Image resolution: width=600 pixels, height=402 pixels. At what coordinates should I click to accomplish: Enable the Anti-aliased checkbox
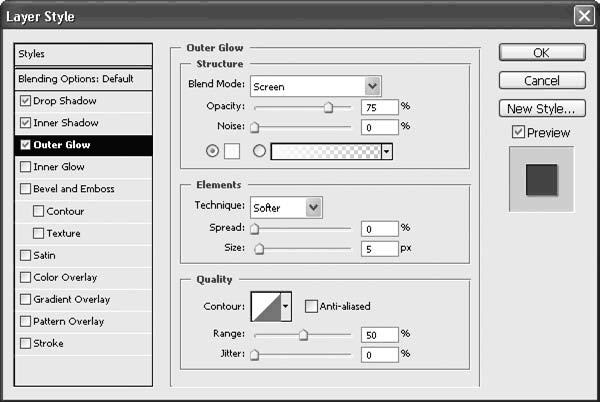point(311,307)
